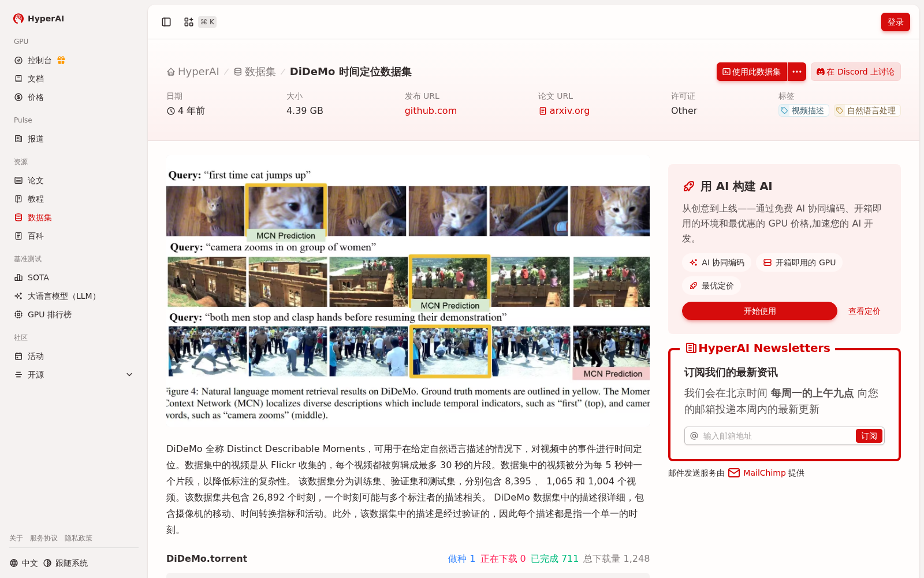
Task: Open 服务协议 terms link
Action: (44, 538)
